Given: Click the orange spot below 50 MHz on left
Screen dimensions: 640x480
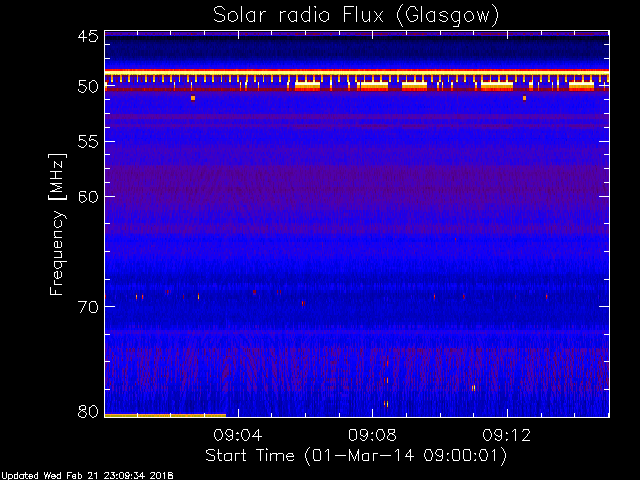Looking at the screenshot, I should (193, 98).
